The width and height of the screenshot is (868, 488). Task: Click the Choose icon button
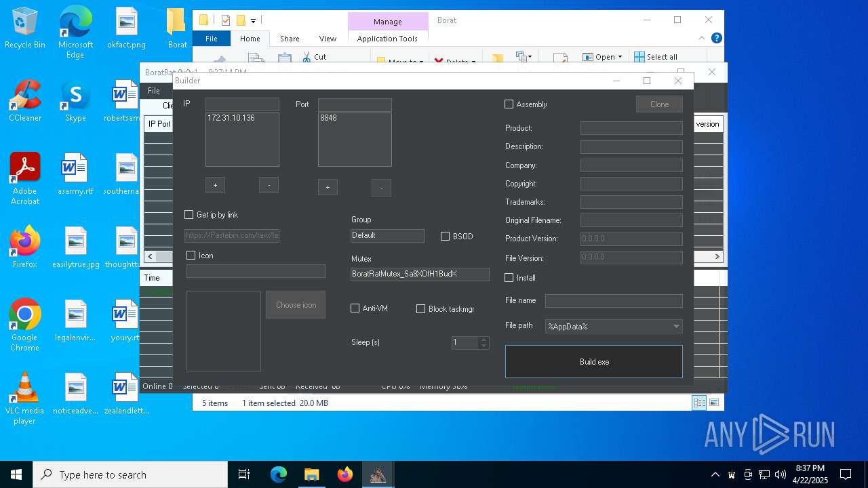(296, 305)
